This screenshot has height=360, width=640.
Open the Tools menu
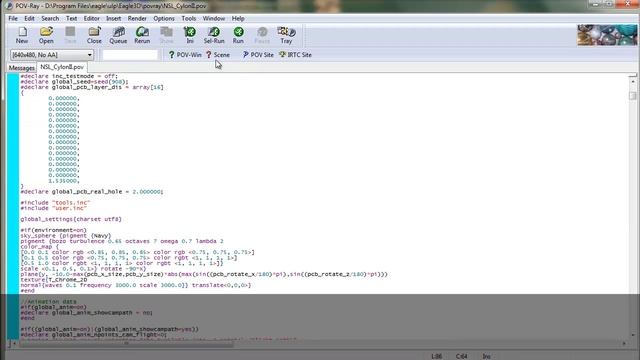point(189,18)
